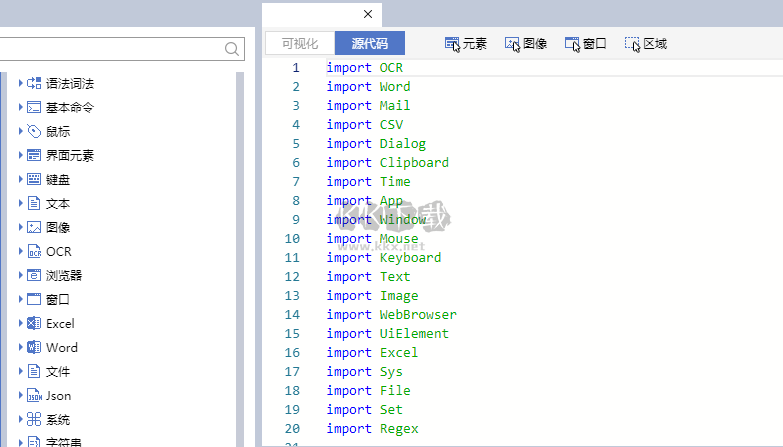Click the Excel icon in command tree

click(x=34, y=323)
